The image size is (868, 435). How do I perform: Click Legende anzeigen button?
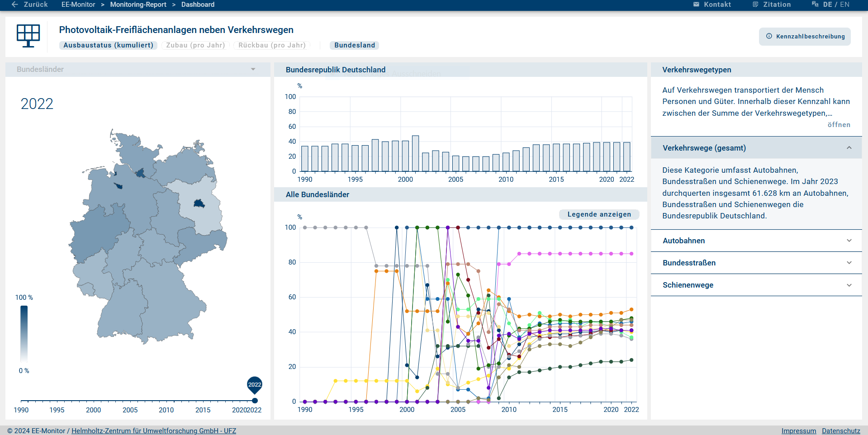599,214
